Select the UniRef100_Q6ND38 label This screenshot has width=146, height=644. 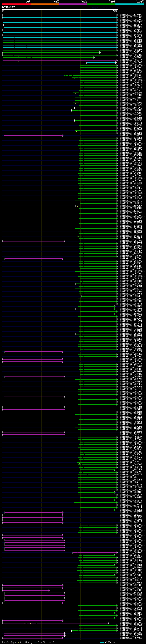[x=131, y=218]
